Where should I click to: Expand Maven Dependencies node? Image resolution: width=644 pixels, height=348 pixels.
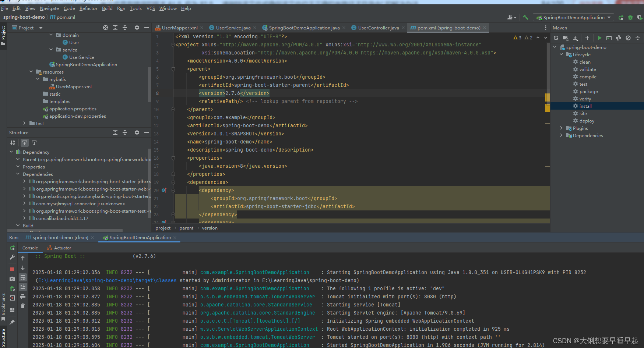point(562,135)
